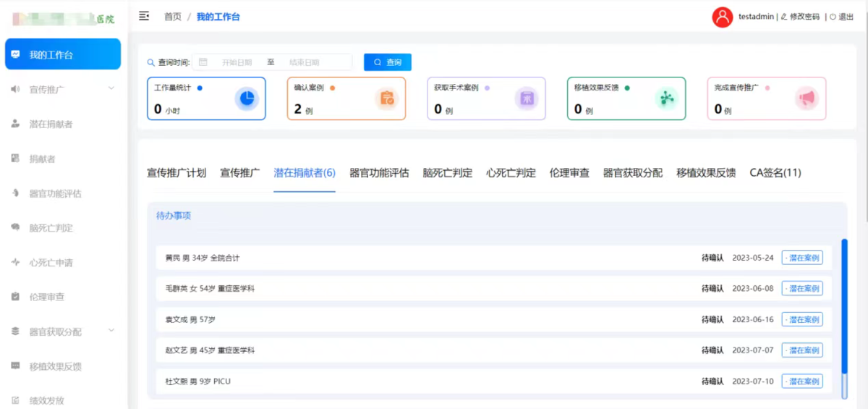Click the monitor icon on 我的工作台
Viewport: 868px width, 409px height.
click(16, 54)
